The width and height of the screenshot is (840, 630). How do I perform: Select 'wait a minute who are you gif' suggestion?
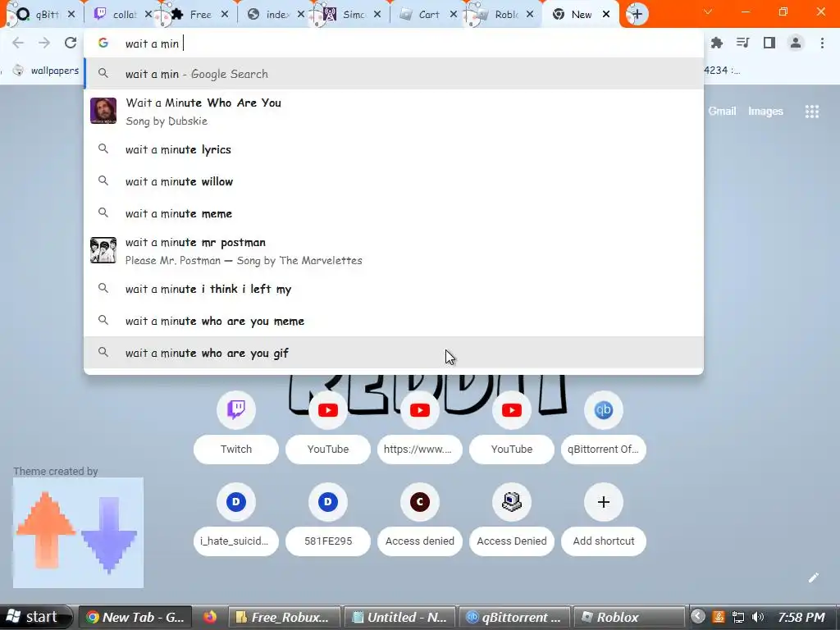[394, 353]
